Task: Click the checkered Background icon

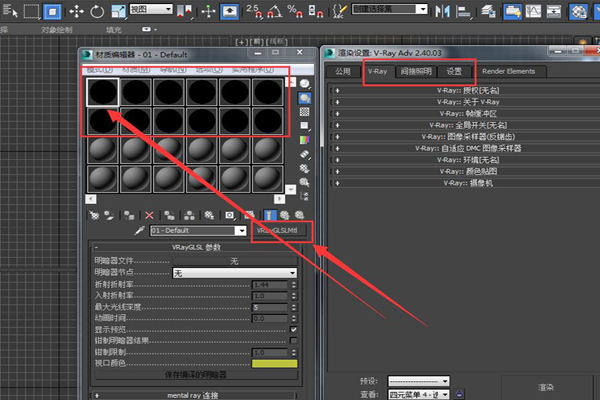Action: [304, 113]
